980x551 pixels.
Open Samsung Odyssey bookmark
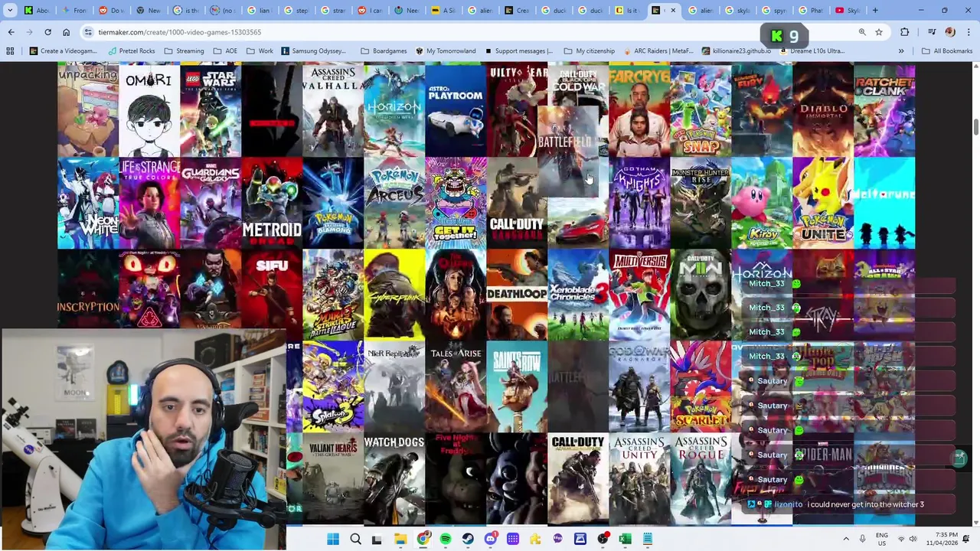(x=314, y=51)
